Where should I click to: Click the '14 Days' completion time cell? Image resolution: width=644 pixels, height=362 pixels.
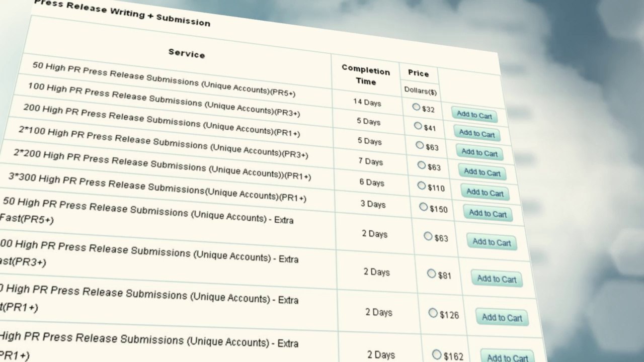tap(367, 102)
